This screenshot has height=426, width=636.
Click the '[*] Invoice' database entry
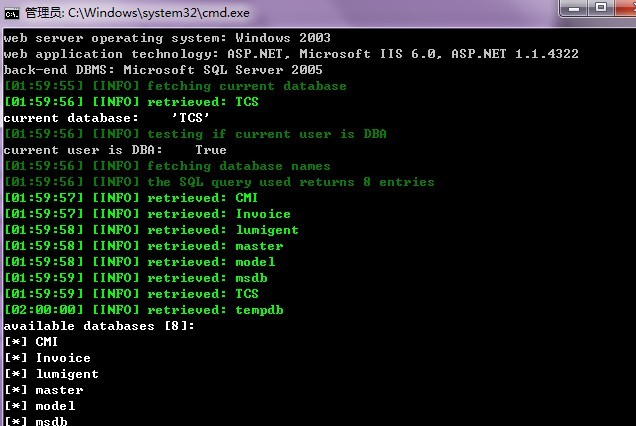point(47,358)
